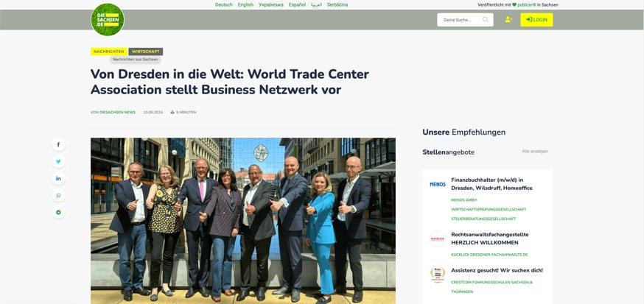
Task: Open the DieSachsen.de logo homepage
Action: point(108,19)
